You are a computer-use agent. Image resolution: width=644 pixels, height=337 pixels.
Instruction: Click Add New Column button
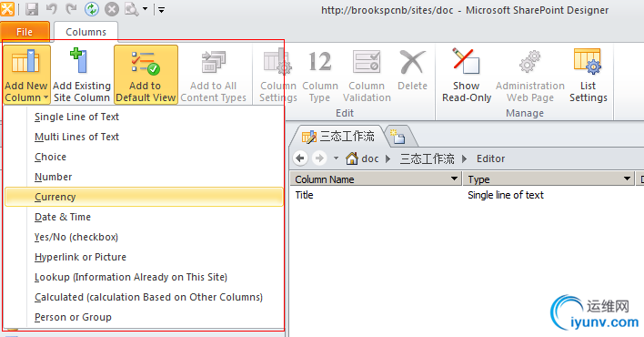tap(26, 75)
